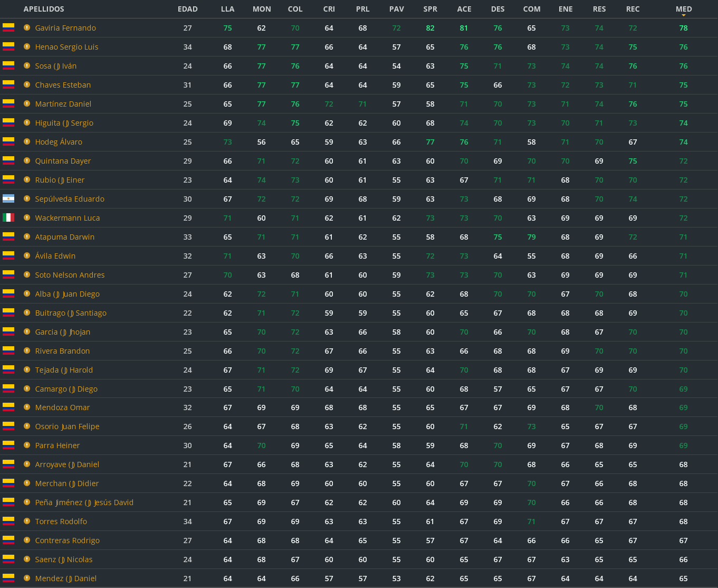Click the info icon beside Hodeg Álvaro
The height and width of the screenshot is (588, 718).
27,141
